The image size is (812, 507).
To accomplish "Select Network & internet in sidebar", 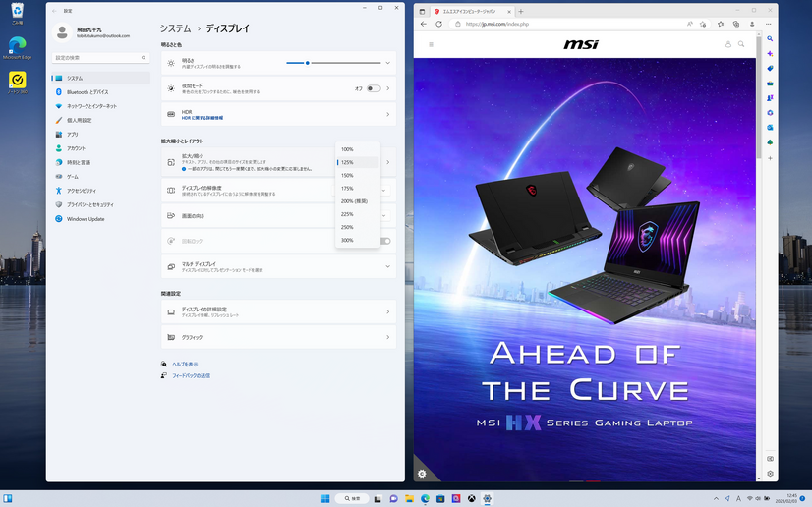I will click(101, 106).
